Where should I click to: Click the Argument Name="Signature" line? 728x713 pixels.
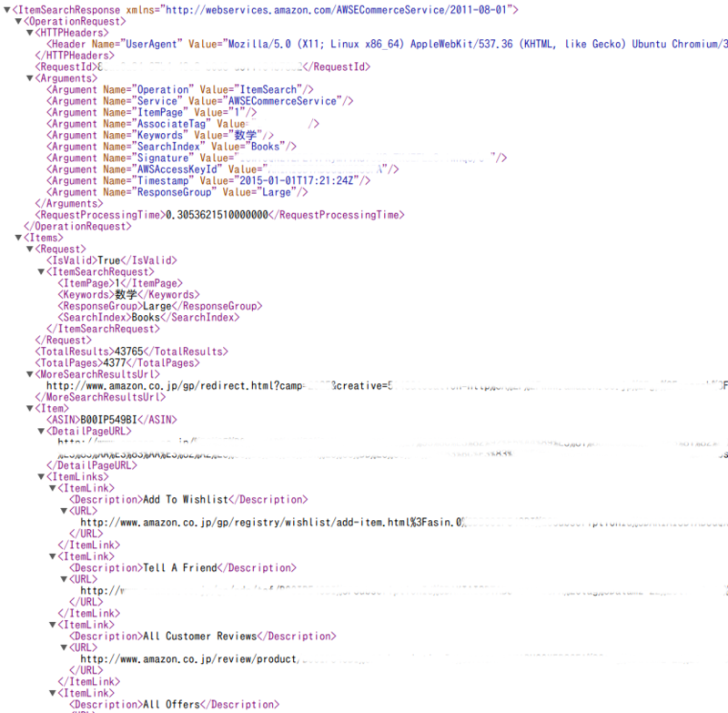(277, 158)
